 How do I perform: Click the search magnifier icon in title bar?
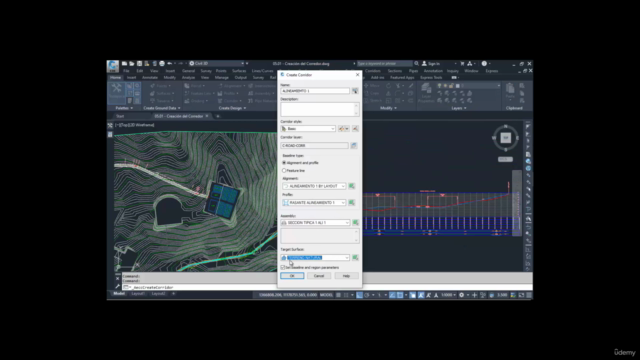pyautogui.click(x=416, y=64)
